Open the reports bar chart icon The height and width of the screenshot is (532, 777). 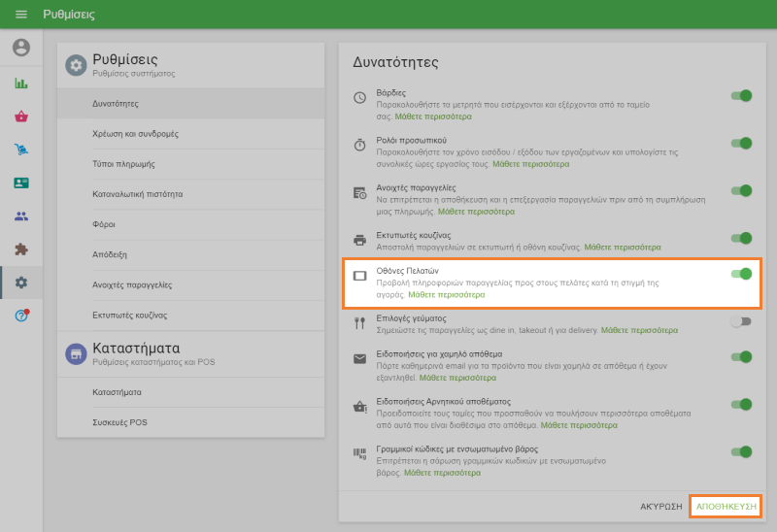coord(21,83)
